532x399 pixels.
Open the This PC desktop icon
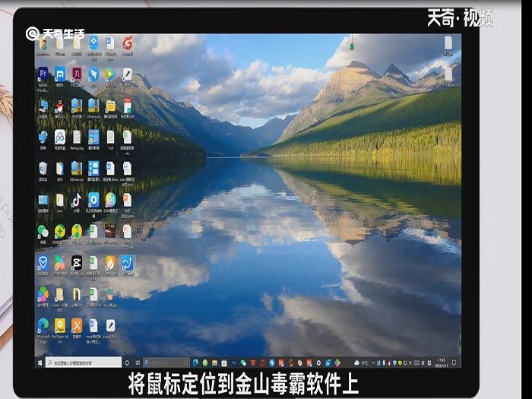(43, 106)
